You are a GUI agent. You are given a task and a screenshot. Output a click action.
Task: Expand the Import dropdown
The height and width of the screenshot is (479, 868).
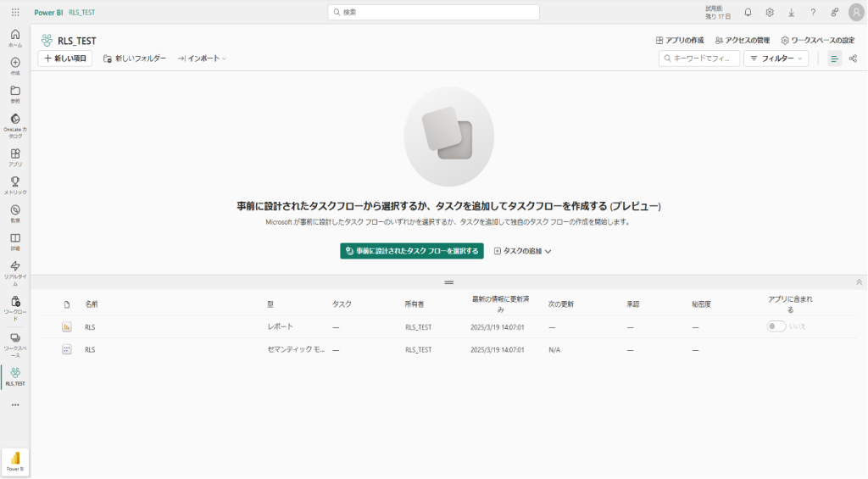click(x=202, y=58)
